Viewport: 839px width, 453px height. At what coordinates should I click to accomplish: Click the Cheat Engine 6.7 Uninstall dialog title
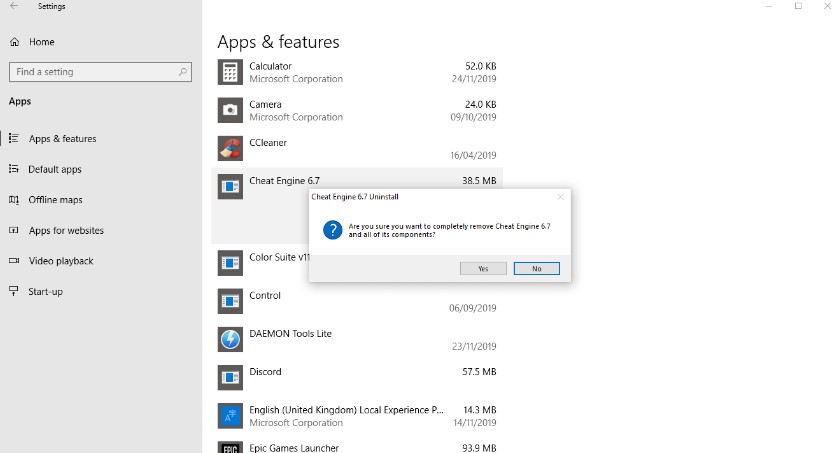click(x=355, y=197)
